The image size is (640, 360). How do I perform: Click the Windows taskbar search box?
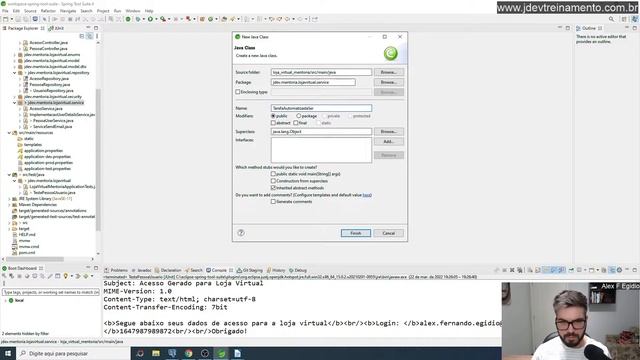click(x=73, y=353)
